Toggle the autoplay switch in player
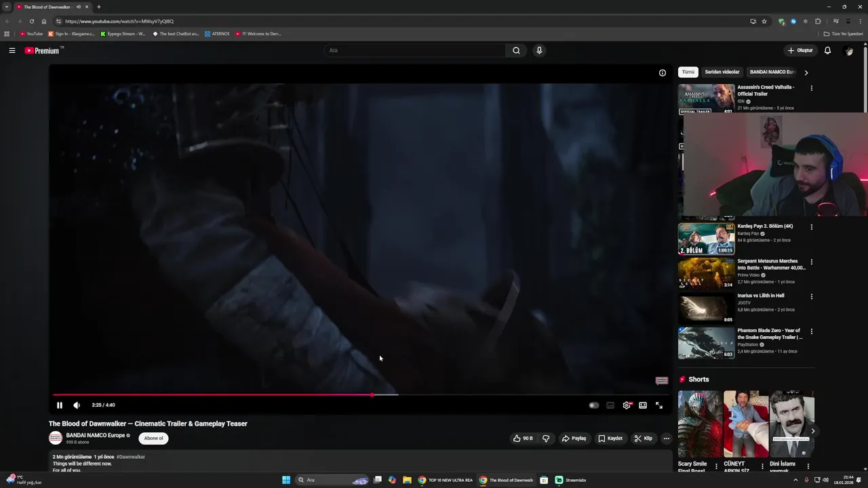The image size is (868, 488). point(593,405)
